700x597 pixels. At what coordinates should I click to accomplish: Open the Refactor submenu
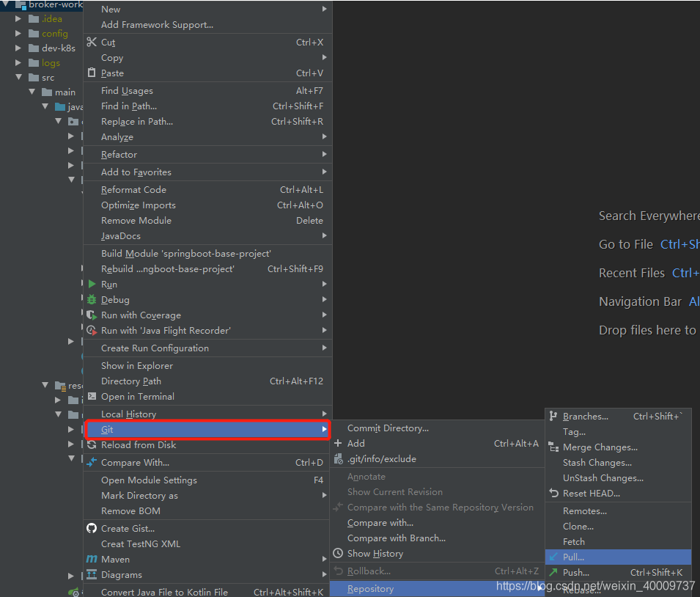click(x=207, y=155)
